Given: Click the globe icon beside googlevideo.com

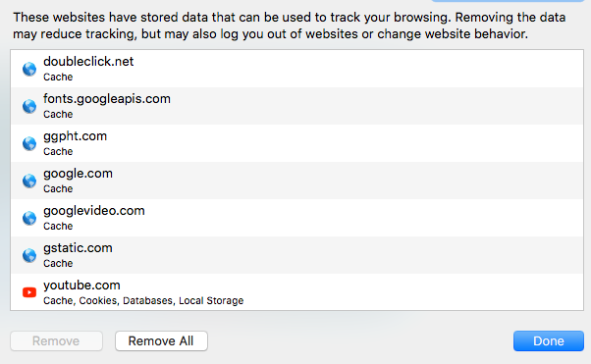Looking at the screenshot, I should [x=29, y=218].
